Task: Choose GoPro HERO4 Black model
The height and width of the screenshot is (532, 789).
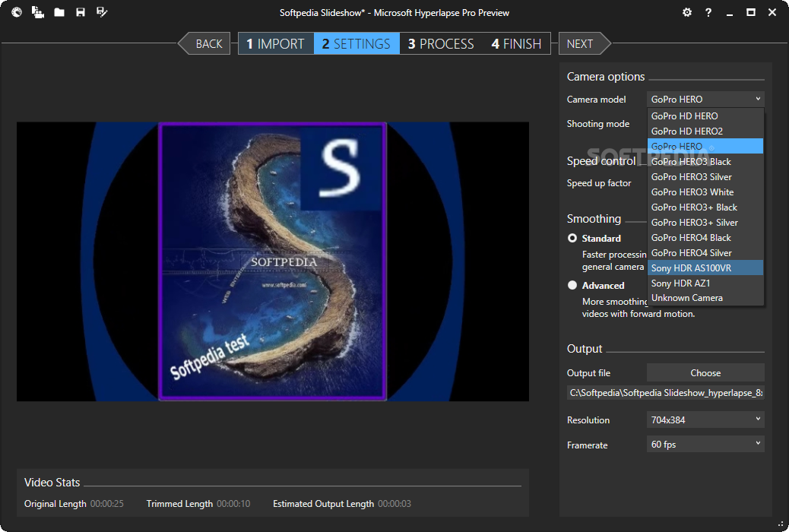Action: [x=705, y=238]
